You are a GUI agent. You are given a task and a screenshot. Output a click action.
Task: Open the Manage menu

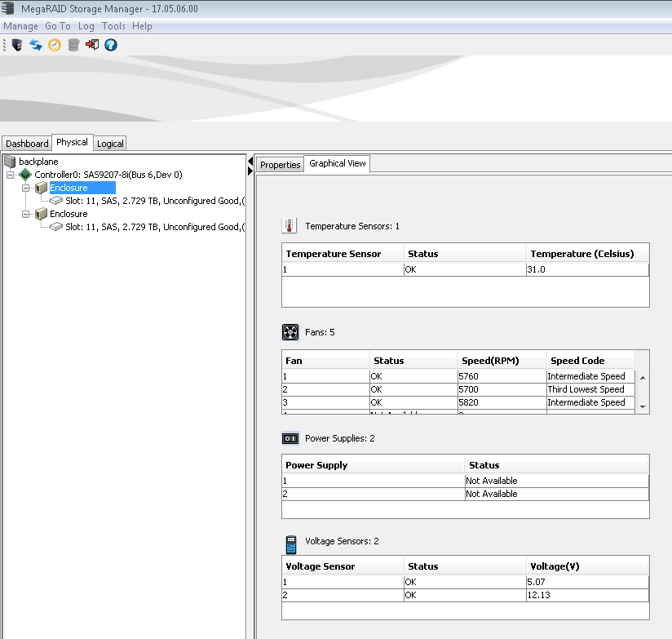[x=20, y=26]
